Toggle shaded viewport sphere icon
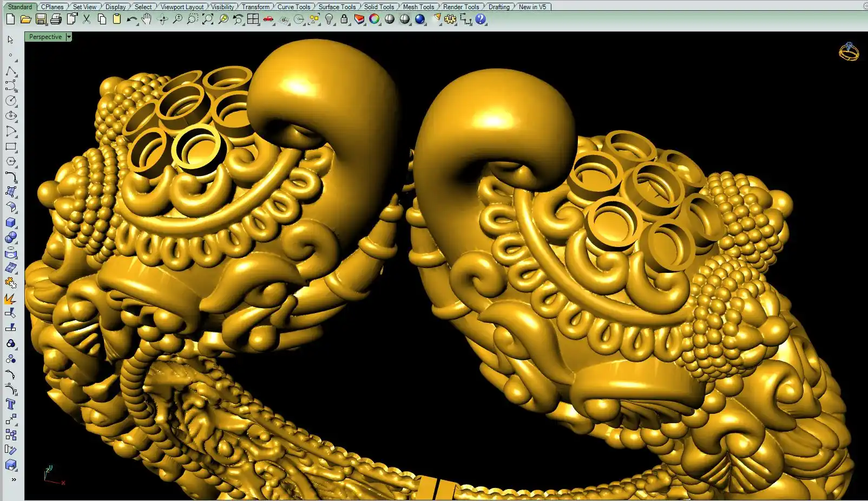 click(390, 19)
